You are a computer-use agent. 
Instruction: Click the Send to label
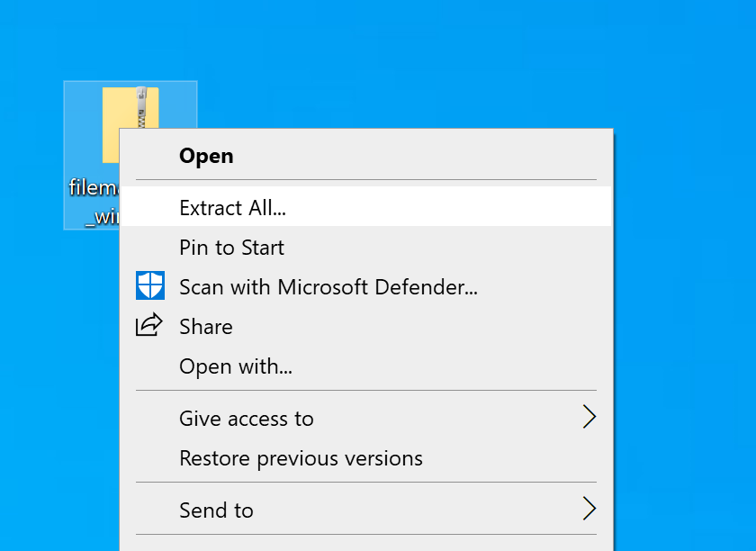click(216, 510)
